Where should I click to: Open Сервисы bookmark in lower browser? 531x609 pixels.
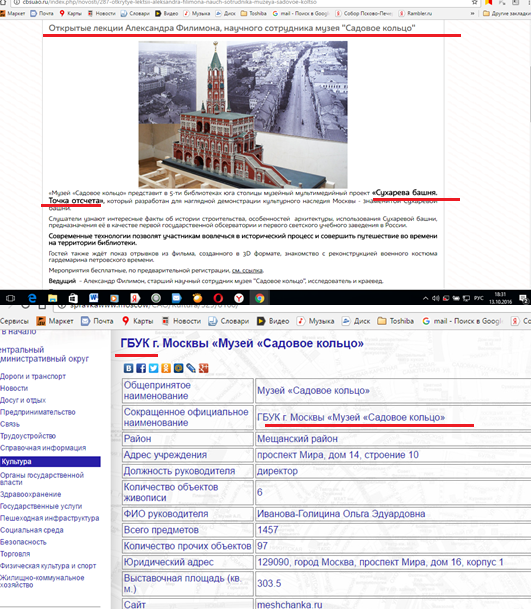pos(14,321)
